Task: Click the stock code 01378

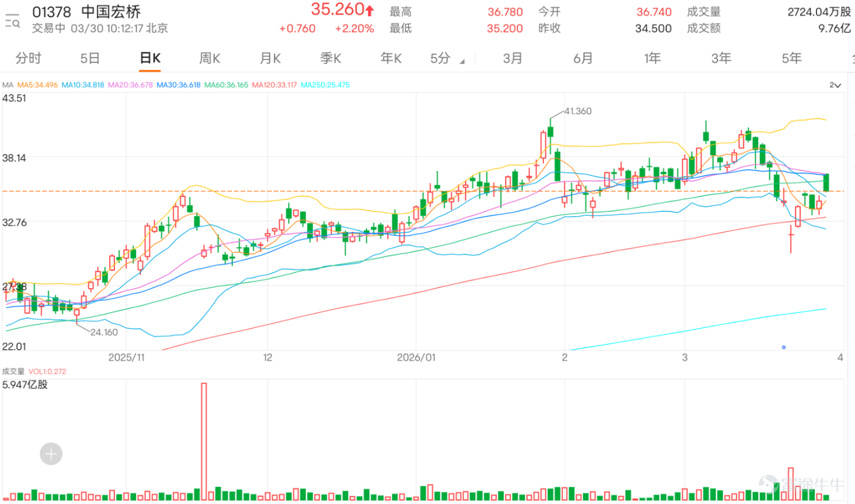Action: (52, 12)
